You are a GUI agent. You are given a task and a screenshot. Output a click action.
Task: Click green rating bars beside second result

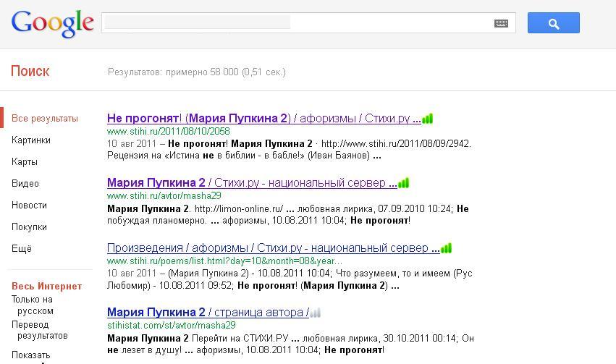[x=403, y=183]
